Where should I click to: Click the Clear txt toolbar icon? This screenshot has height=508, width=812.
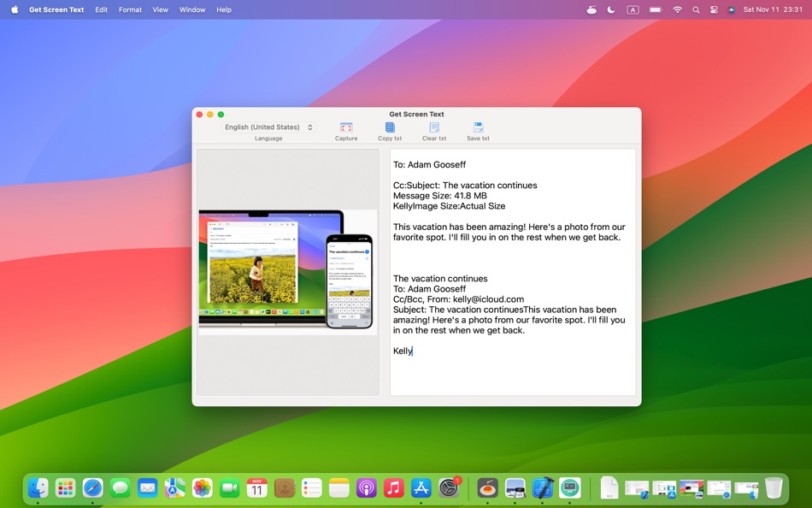[434, 127]
